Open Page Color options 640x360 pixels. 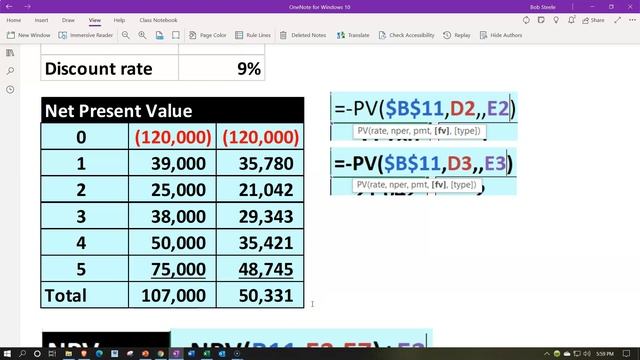207,35
